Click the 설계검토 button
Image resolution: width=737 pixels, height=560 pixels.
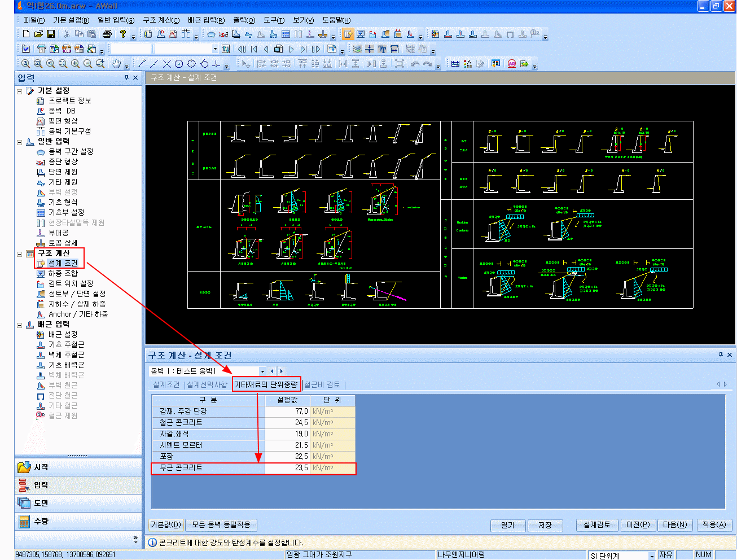pos(597,525)
